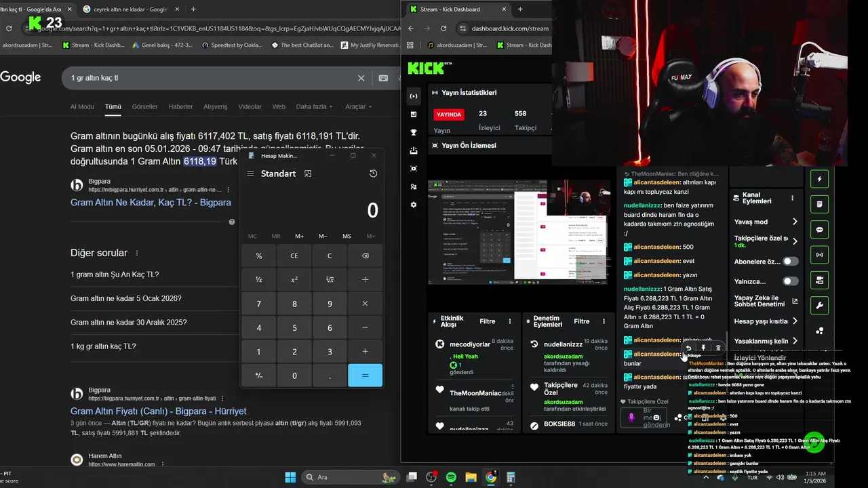This screenshot has width=868, height=488.
Task: Open Google Araçlar dropdown
Action: [x=358, y=106]
